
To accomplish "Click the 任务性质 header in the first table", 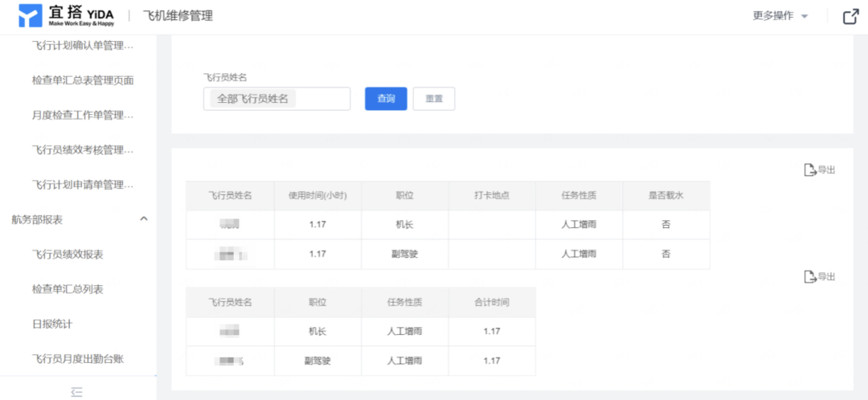I will (579, 195).
